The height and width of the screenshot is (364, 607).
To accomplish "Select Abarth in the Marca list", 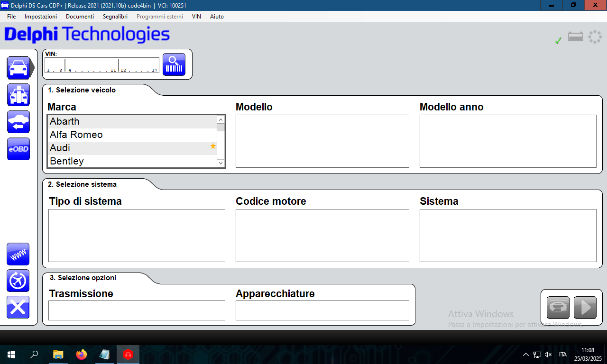I will click(x=132, y=121).
